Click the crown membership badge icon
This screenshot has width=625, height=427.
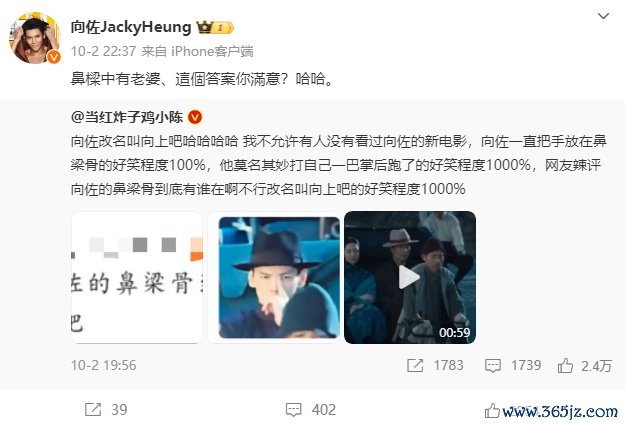click(215, 28)
